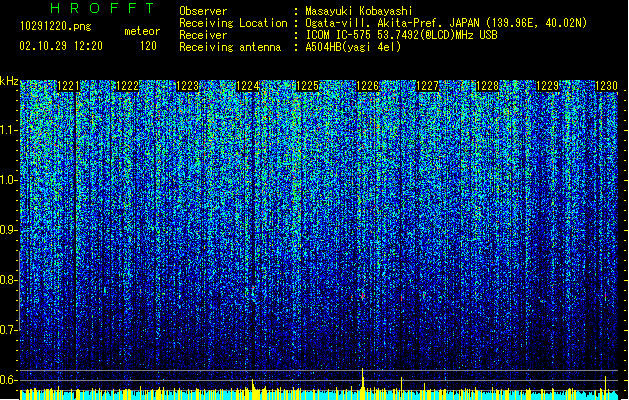
Task: Click the red meteor echo below 1226
Action: [363, 296]
